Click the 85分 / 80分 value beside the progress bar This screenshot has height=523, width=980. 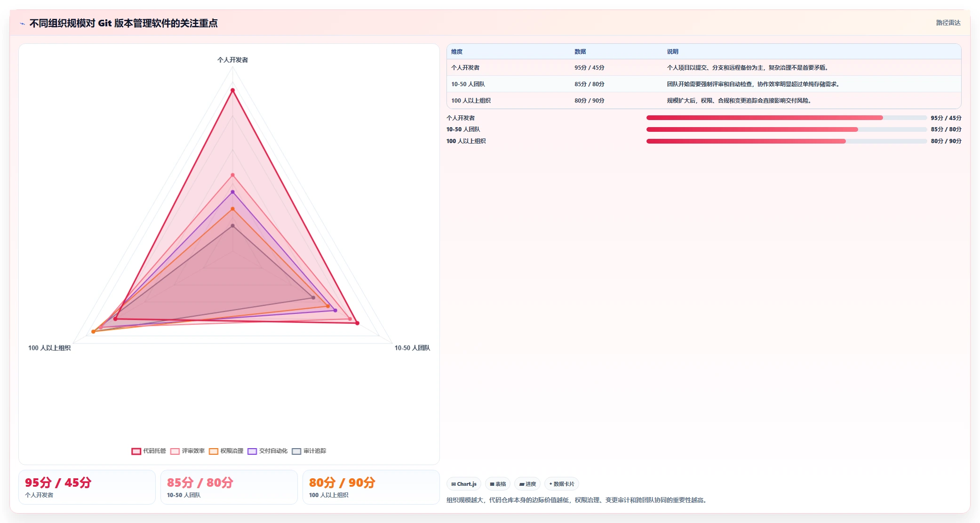coord(946,129)
